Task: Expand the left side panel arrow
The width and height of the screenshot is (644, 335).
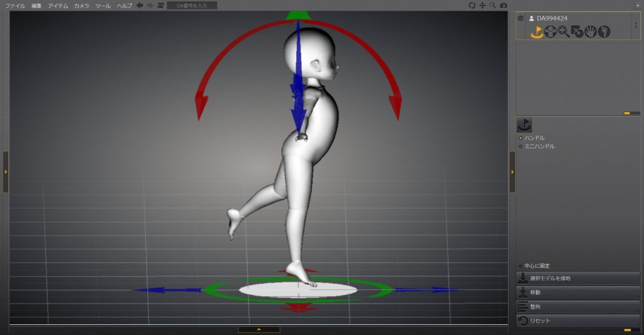Action: click(5, 172)
